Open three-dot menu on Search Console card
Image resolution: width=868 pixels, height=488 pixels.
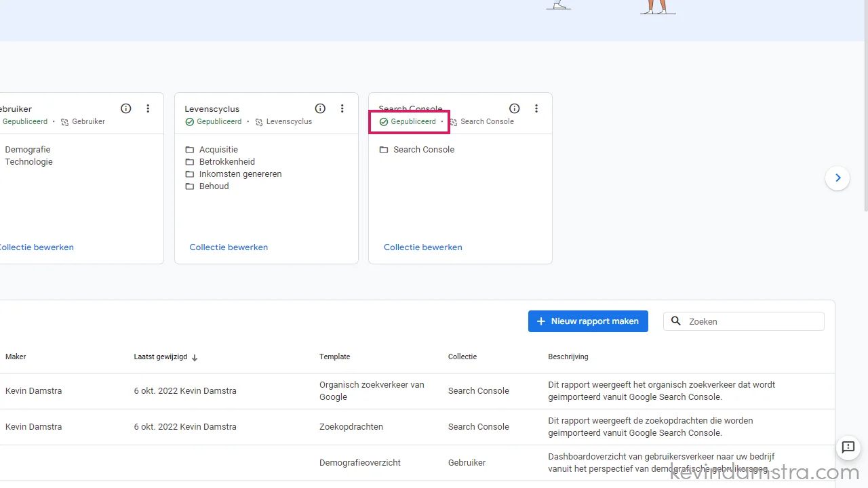click(x=536, y=108)
